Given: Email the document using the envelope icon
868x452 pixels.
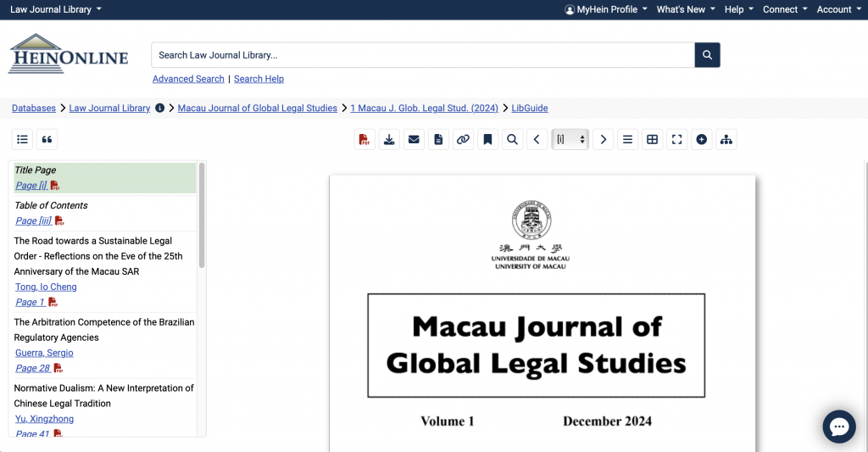Looking at the screenshot, I should click(x=414, y=140).
